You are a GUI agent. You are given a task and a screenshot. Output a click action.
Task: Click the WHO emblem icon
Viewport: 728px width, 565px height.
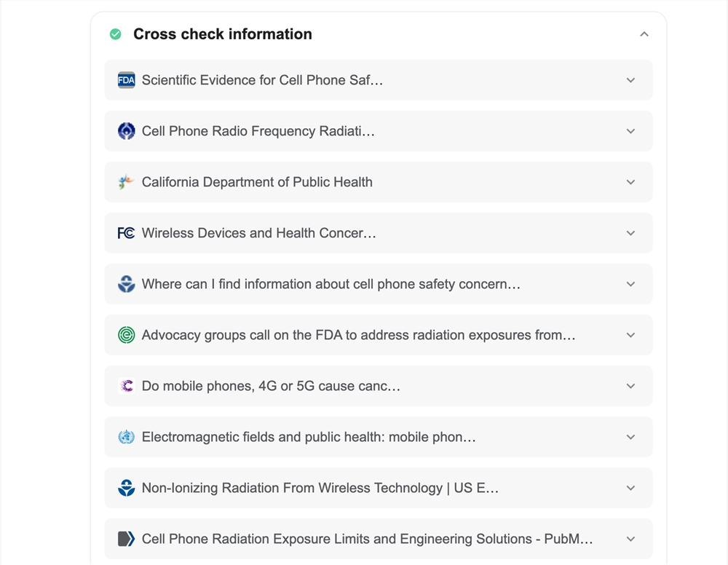click(126, 437)
